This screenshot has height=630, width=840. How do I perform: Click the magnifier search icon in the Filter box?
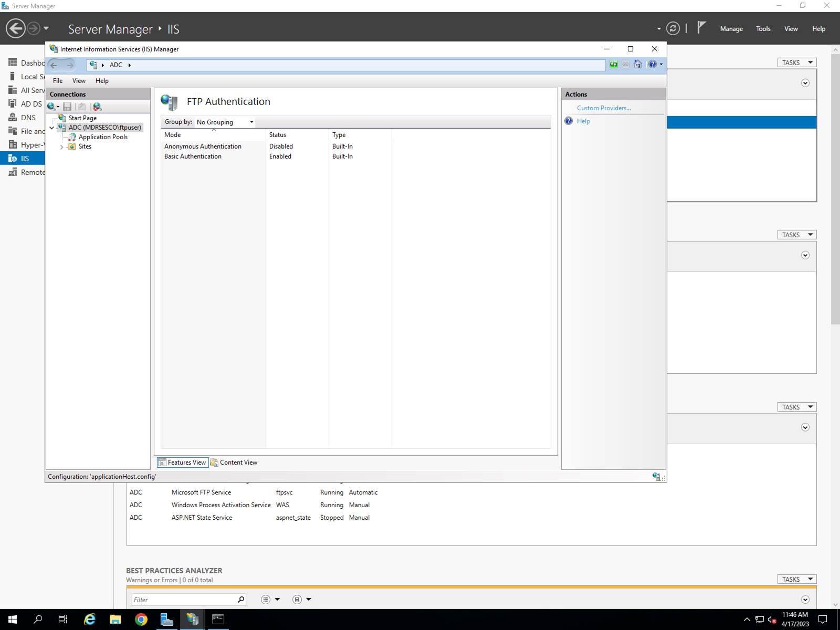point(241,600)
